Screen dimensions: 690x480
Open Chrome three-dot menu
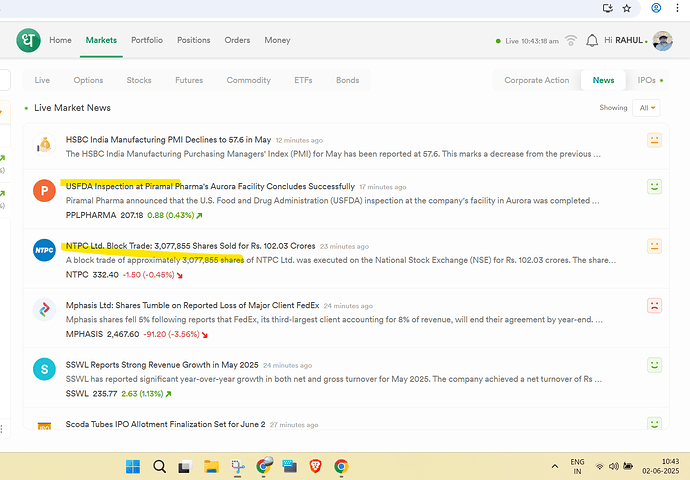click(x=677, y=8)
